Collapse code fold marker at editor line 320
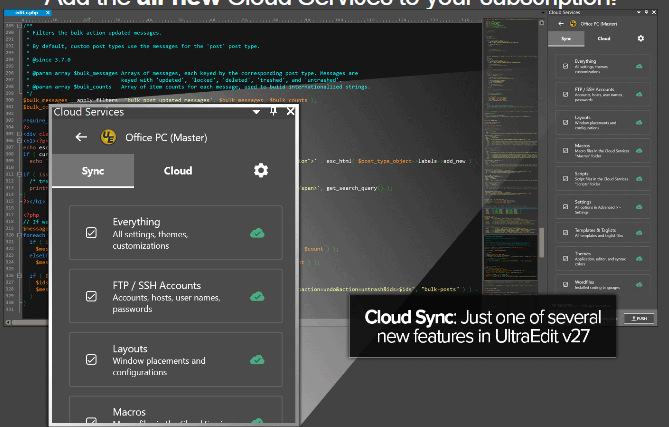669x427 pixels. pyautogui.click(x=19, y=235)
